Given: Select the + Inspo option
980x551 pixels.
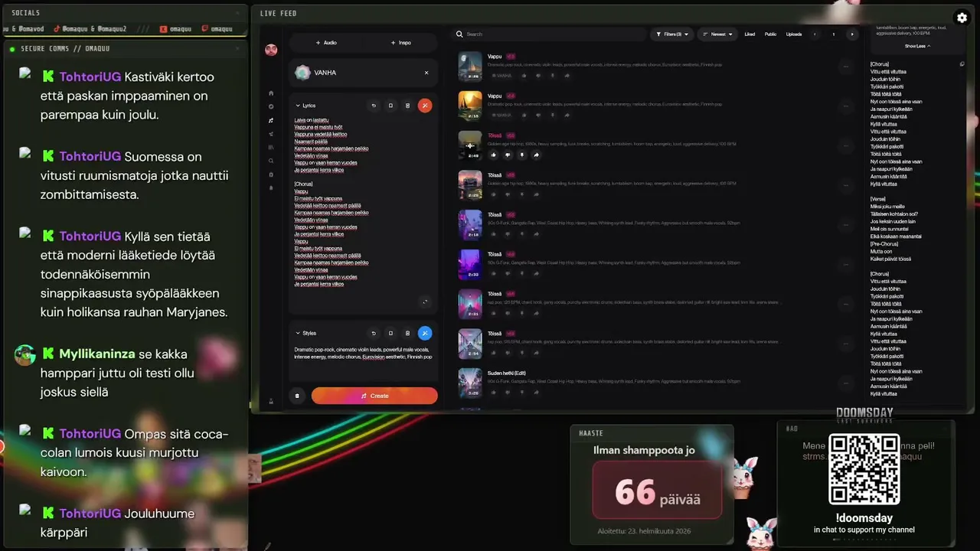Looking at the screenshot, I should (x=401, y=43).
